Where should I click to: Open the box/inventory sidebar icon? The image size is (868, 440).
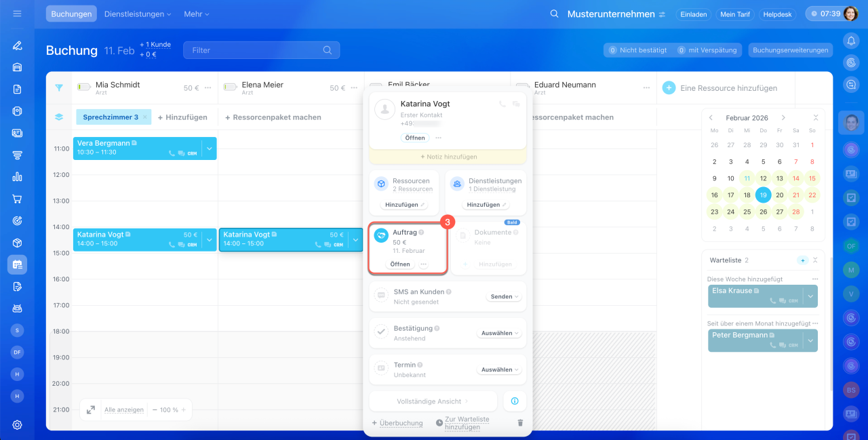17,243
